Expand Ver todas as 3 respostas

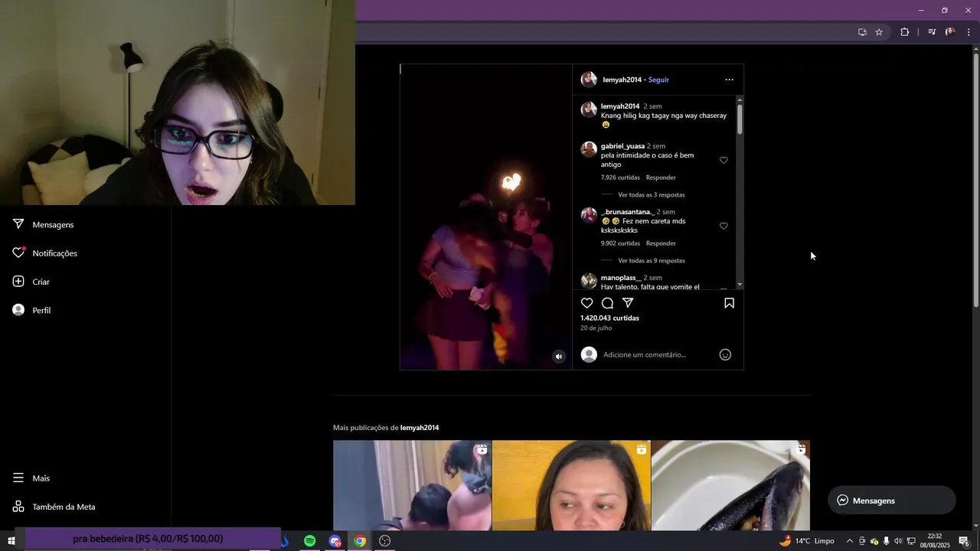coord(652,194)
